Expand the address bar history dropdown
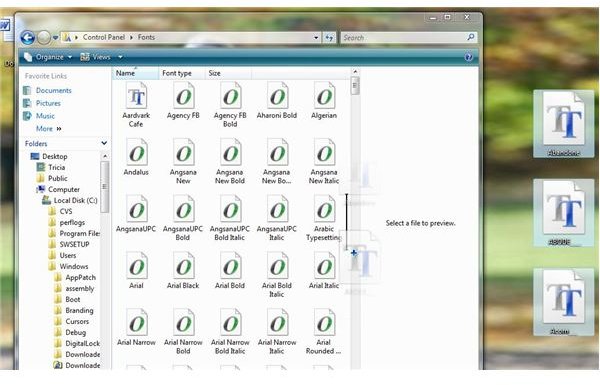The width and height of the screenshot is (600, 385). coord(316,38)
